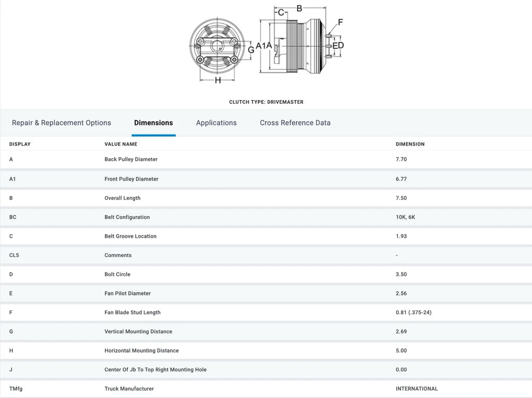Switch to the Applications tab
Viewport: 532px width, 398px height.
pos(216,123)
